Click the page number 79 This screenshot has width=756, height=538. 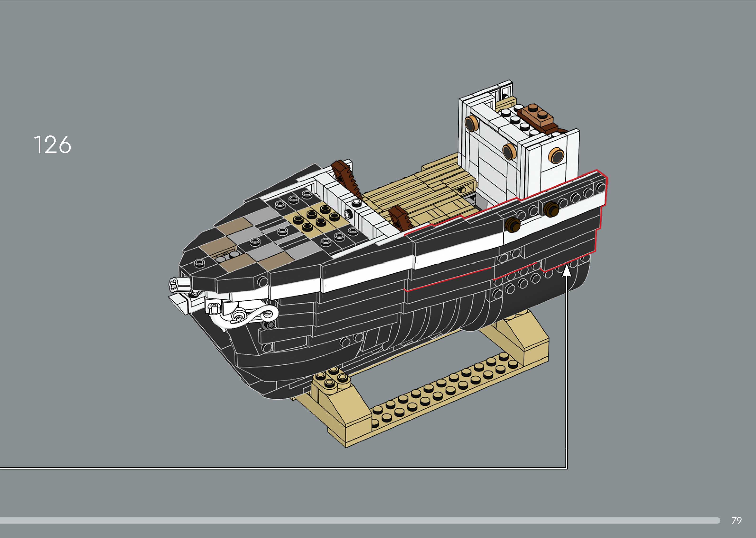click(737, 520)
